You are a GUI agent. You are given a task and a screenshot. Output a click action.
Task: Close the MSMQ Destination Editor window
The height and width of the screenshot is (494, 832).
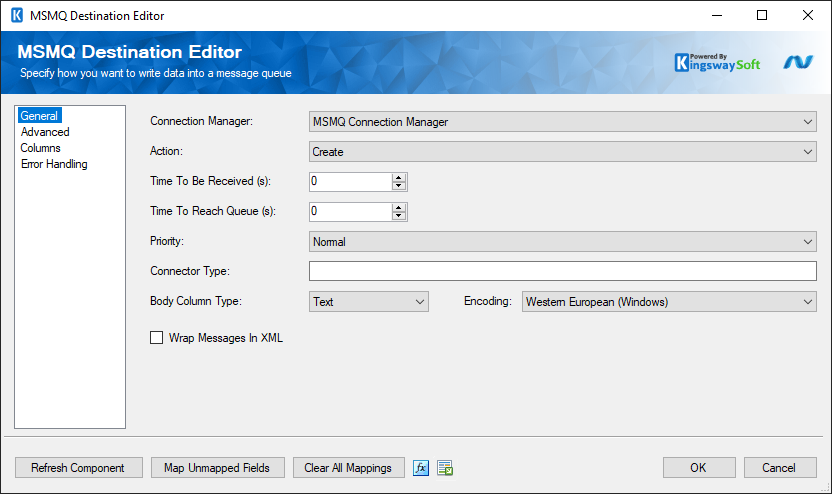point(808,15)
